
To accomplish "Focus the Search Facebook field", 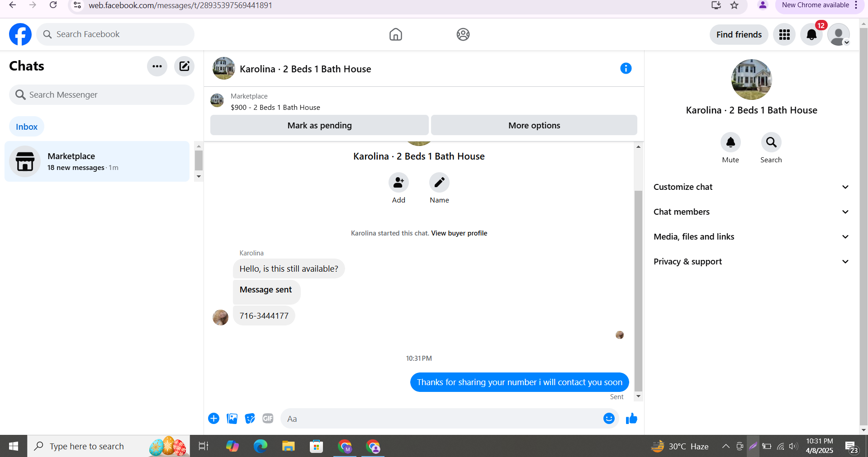I will pos(115,34).
